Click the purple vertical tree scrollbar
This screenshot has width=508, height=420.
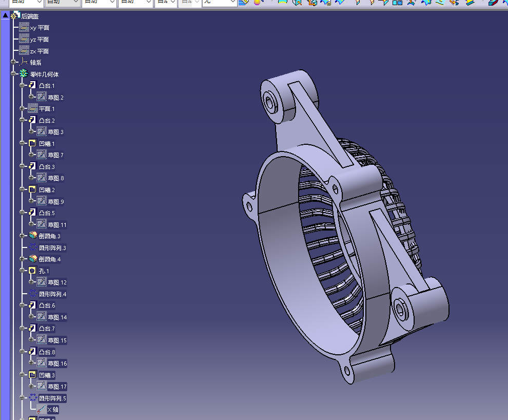pos(6,219)
